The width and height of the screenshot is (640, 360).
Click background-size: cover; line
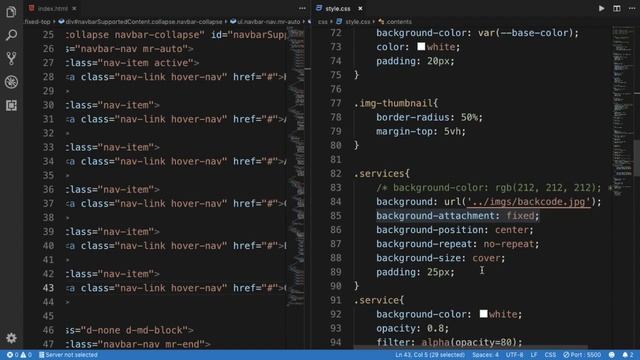click(x=440, y=258)
